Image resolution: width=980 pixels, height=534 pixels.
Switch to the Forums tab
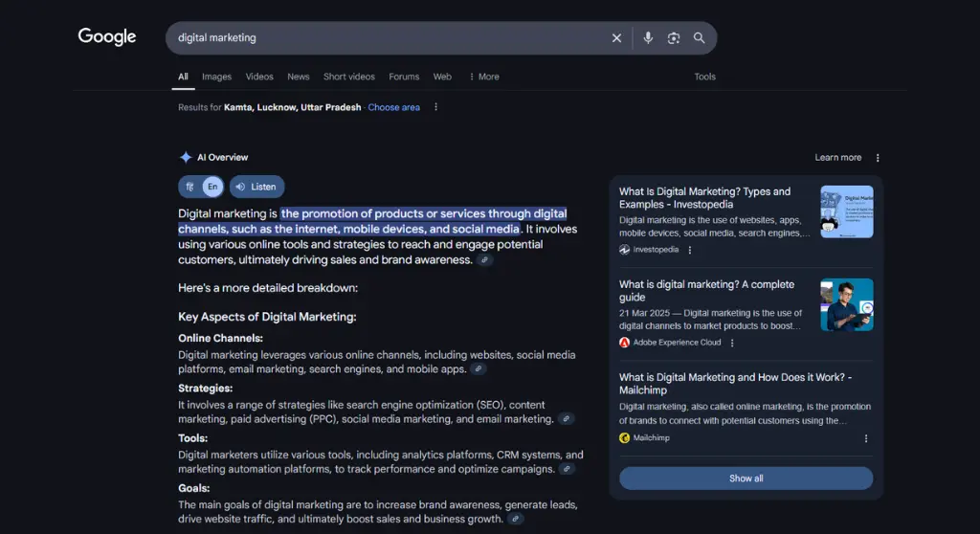pos(404,77)
